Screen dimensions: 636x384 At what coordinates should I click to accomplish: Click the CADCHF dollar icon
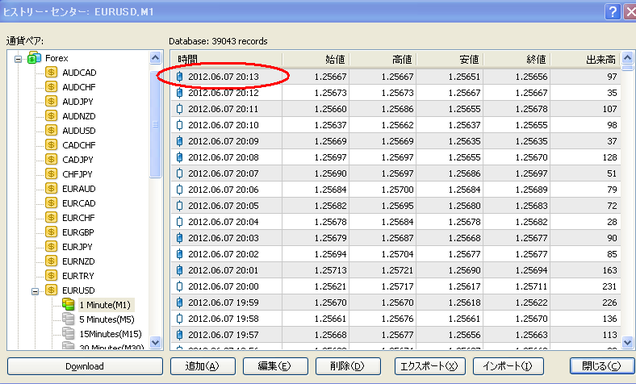click(51, 145)
